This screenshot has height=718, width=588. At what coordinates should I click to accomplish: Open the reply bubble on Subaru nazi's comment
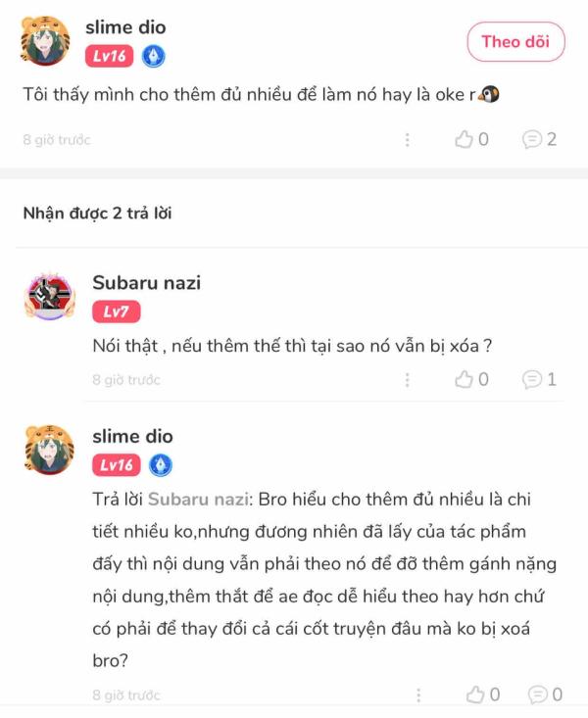pos(539,379)
